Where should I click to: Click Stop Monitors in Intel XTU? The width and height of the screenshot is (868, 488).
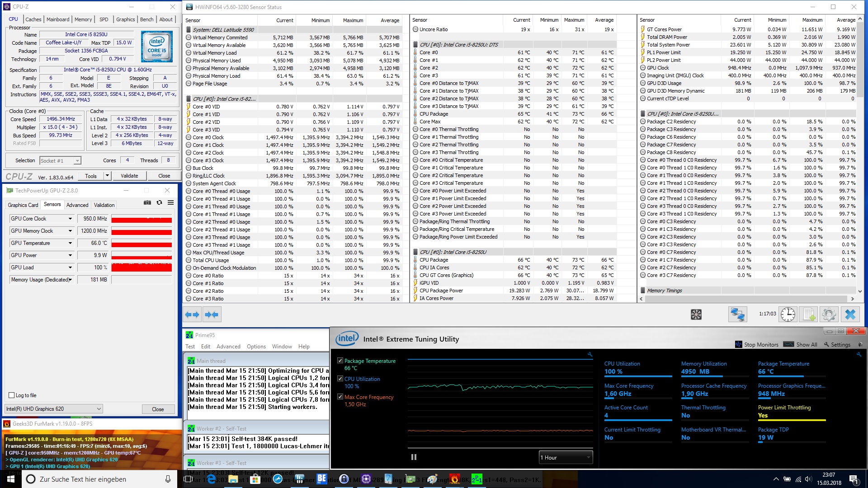757,344
